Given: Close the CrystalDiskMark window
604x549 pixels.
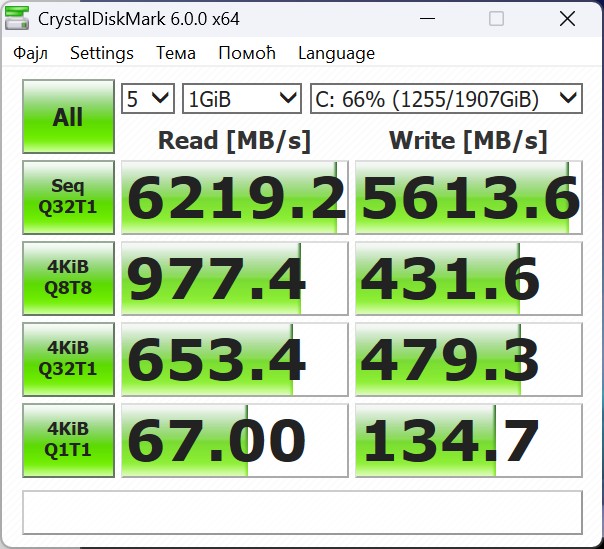Looking at the screenshot, I should click(x=567, y=18).
